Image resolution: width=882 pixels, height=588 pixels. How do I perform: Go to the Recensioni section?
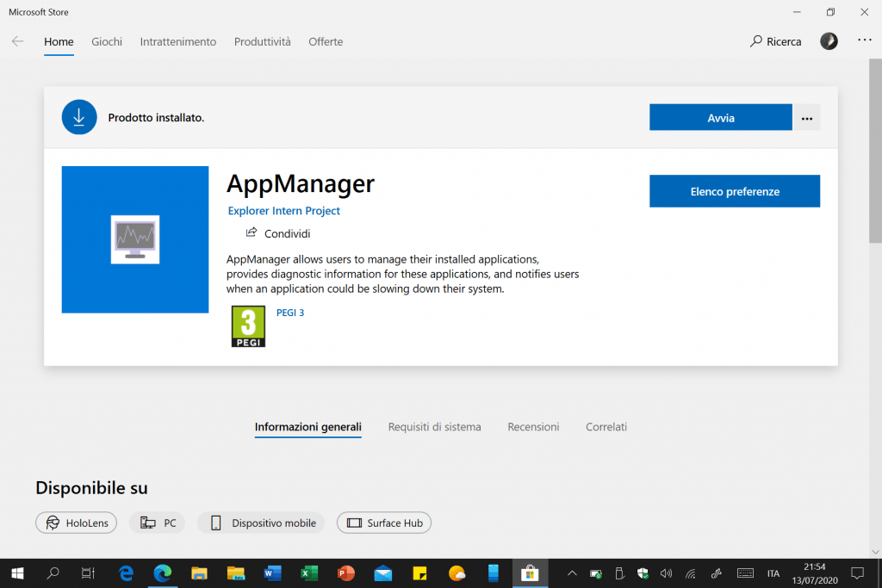click(533, 427)
